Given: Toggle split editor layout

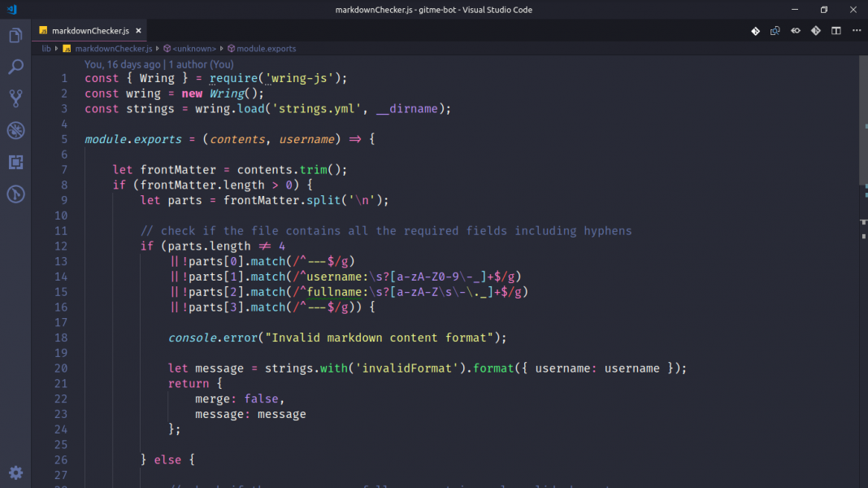Looking at the screenshot, I should [x=835, y=30].
